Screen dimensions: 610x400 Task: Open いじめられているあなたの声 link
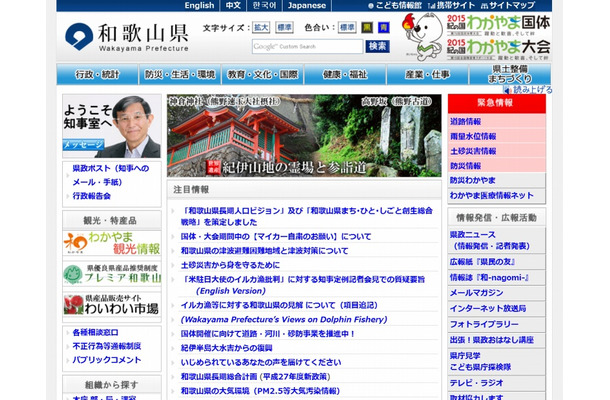tap(261, 362)
